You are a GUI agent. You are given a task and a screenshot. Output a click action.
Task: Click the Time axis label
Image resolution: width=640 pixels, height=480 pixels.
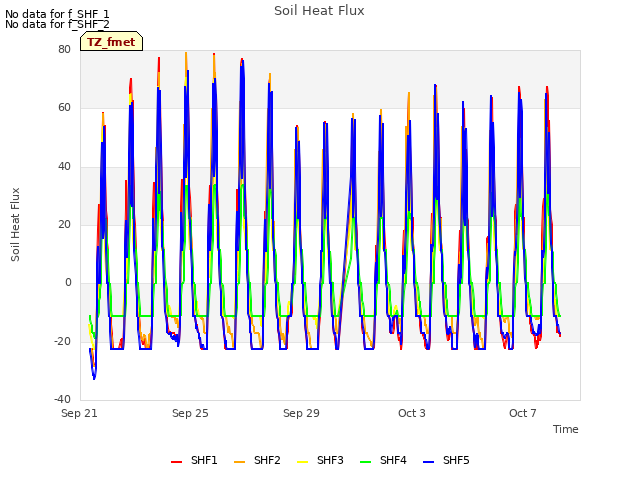coord(566,429)
